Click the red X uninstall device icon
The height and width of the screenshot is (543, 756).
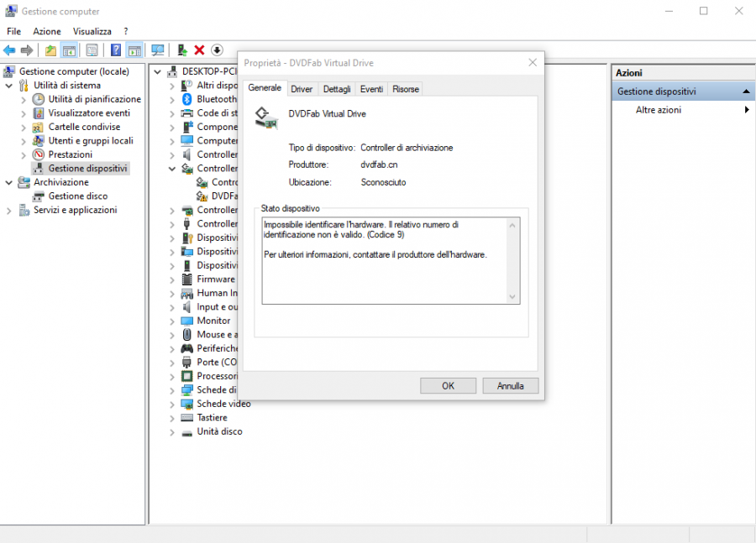pyautogui.click(x=199, y=50)
